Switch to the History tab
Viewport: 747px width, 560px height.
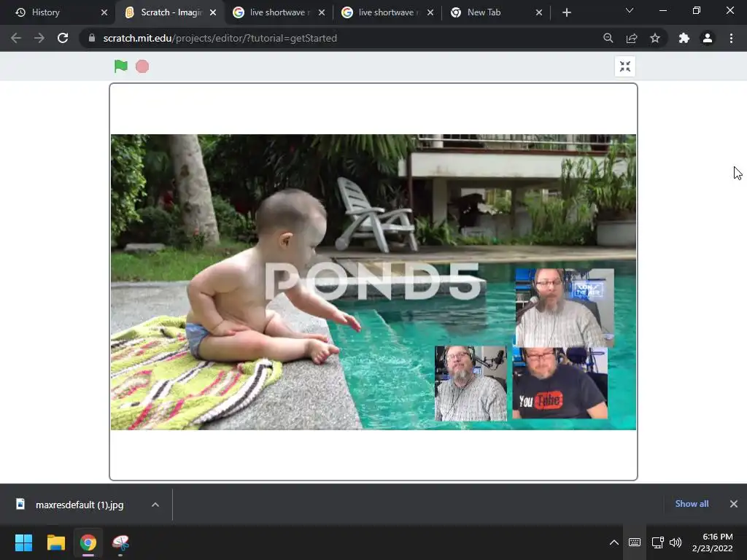[x=57, y=12]
